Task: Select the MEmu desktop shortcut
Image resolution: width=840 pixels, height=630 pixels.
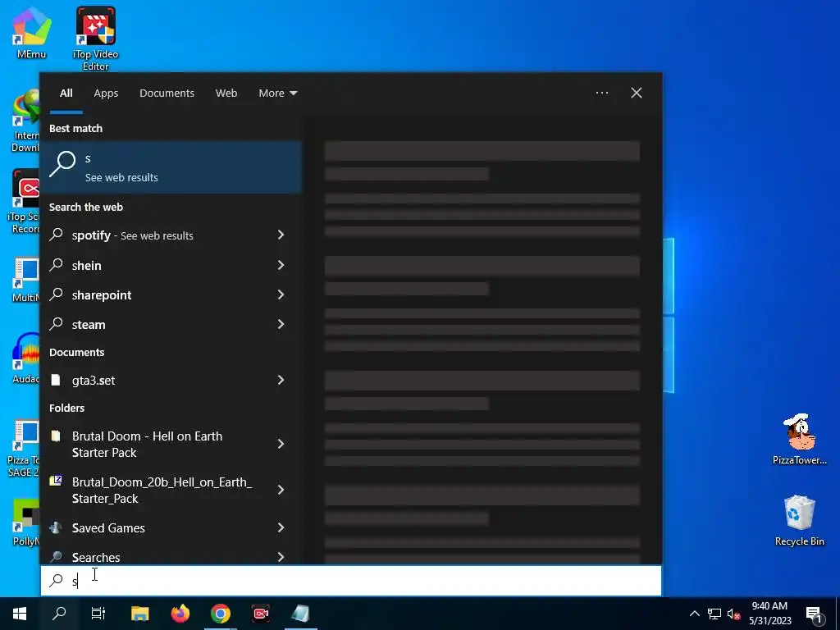Action: (32, 32)
